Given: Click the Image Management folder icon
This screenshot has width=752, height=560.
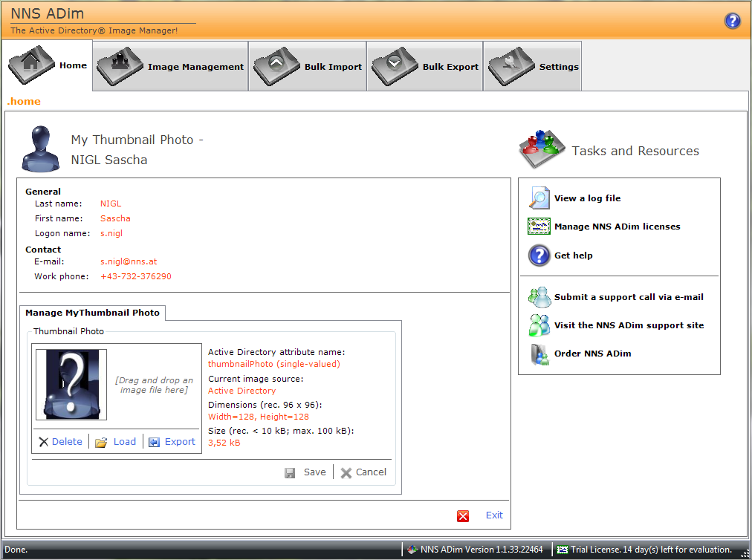Looking at the screenshot, I should pyautogui.click(x=120, y=66).
